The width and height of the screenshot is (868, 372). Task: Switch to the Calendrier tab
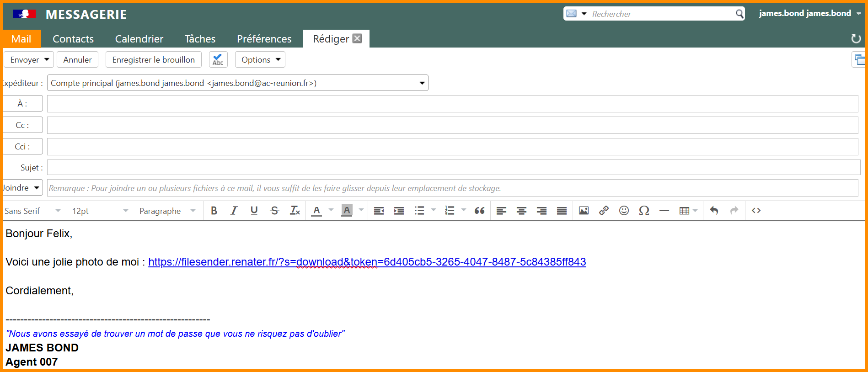(x=139, y=39)
